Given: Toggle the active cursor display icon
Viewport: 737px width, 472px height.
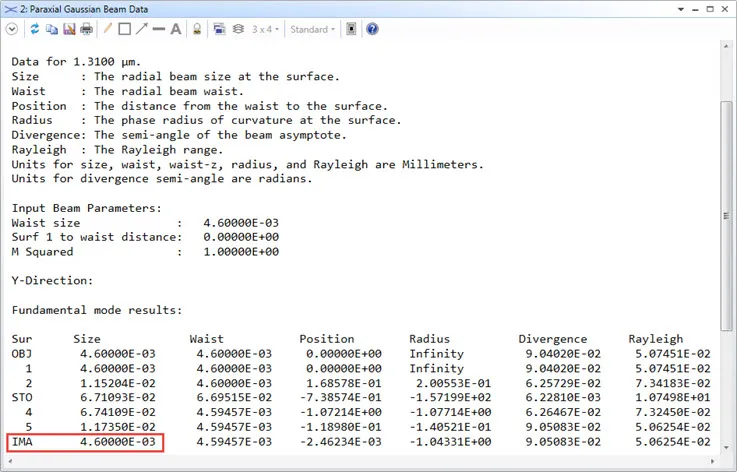Looking at the screenshot, I should (x=351, y=29).
